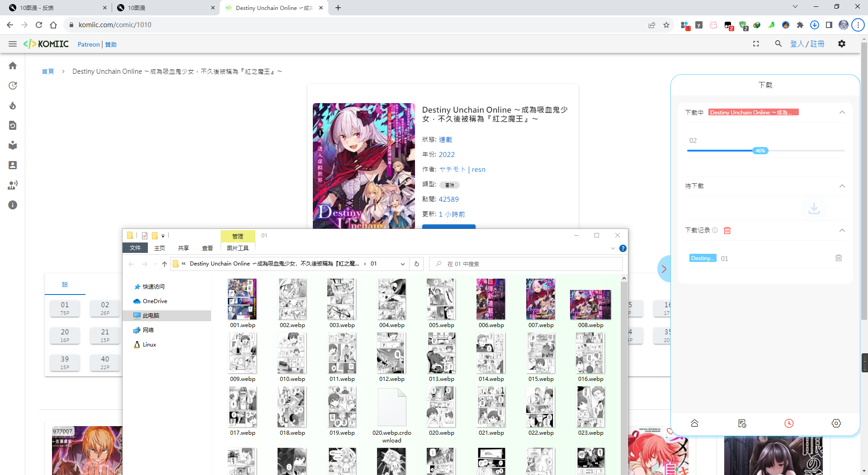868x475 pixels.
Task: Select 020.webp.crdownload file
Action: (392, 416)
